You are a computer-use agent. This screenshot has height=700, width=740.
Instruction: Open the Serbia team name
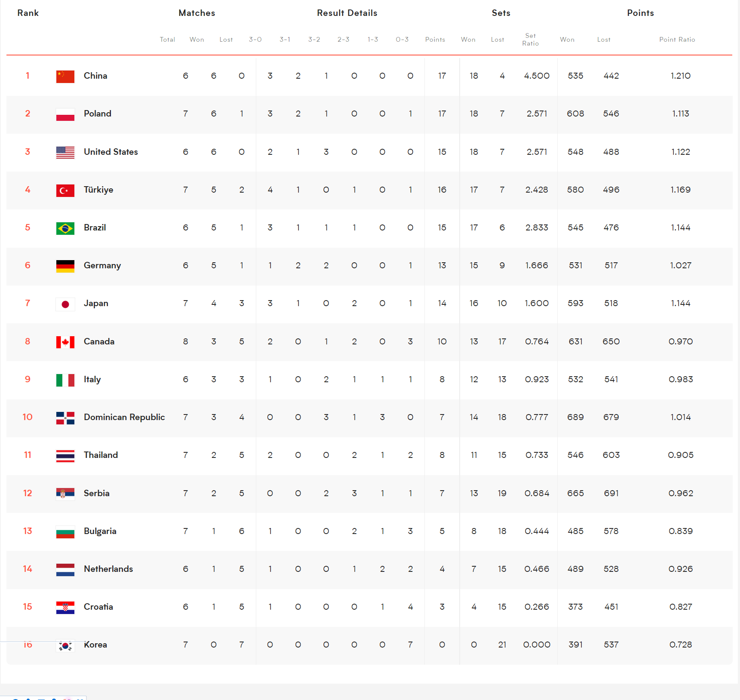tap(97, 493)
